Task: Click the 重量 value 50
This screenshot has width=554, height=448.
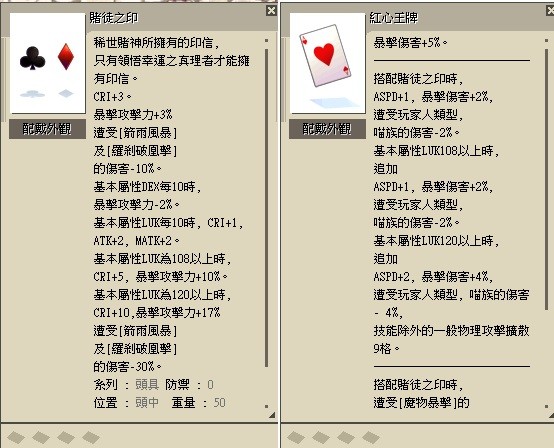Action: click(219, 402)
